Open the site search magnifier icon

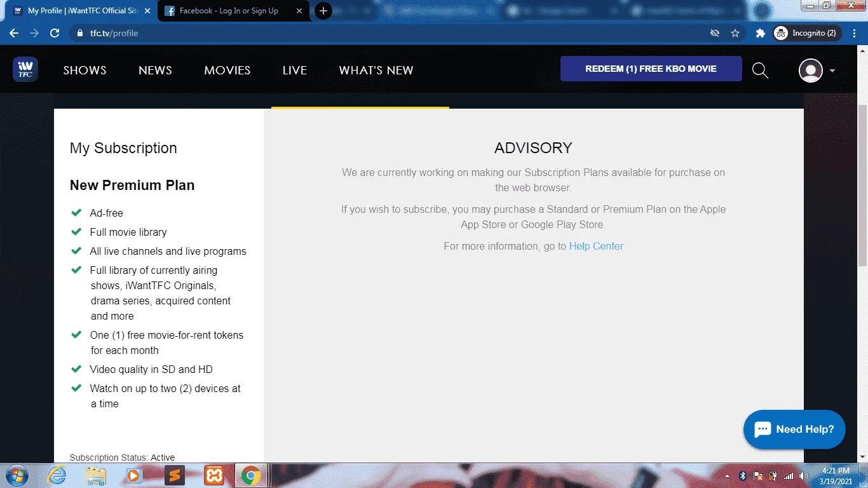point(760,71)
